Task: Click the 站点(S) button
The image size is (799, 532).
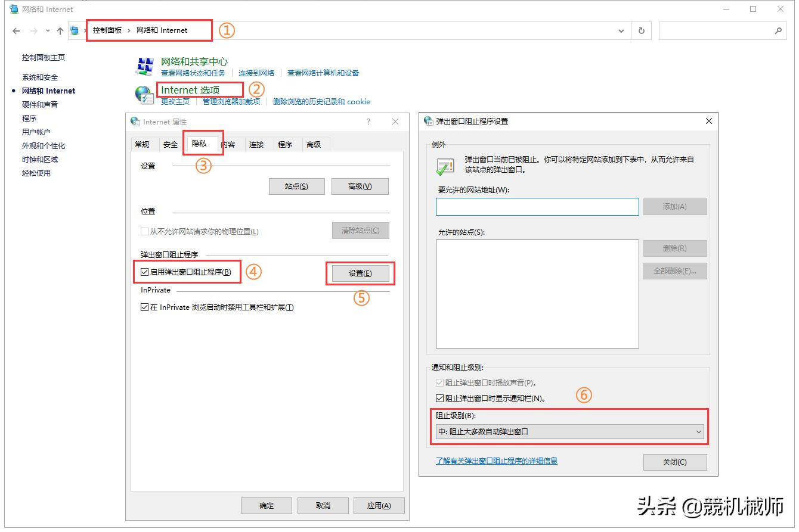Action: (x=297, y=186)
